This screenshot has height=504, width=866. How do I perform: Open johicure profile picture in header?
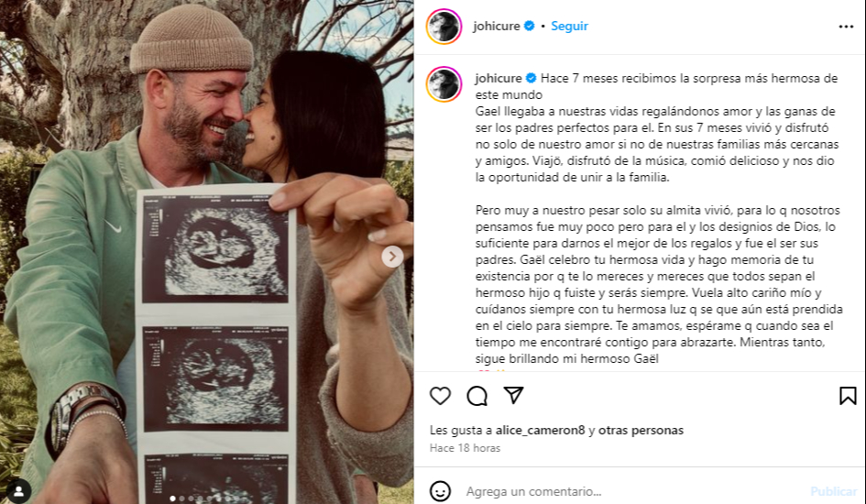(x=444, y=27)
